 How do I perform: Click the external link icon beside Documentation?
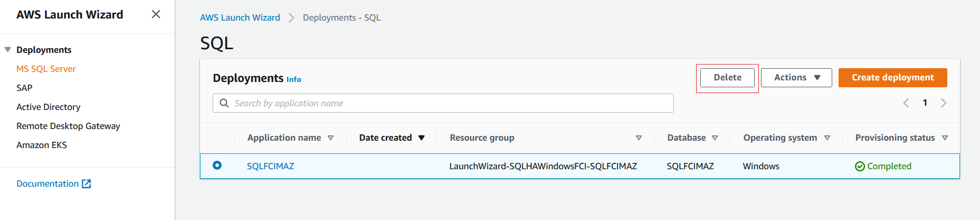[87, 184]
